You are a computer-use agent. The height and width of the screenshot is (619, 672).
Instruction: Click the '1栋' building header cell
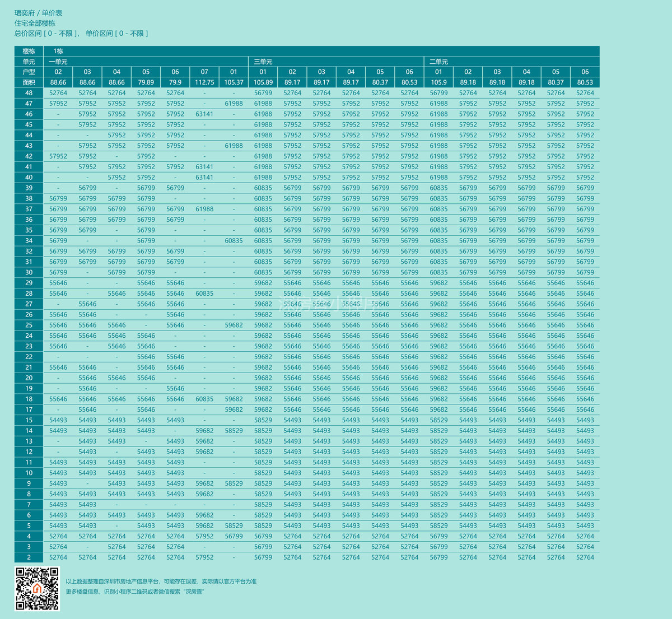point(58,51)
